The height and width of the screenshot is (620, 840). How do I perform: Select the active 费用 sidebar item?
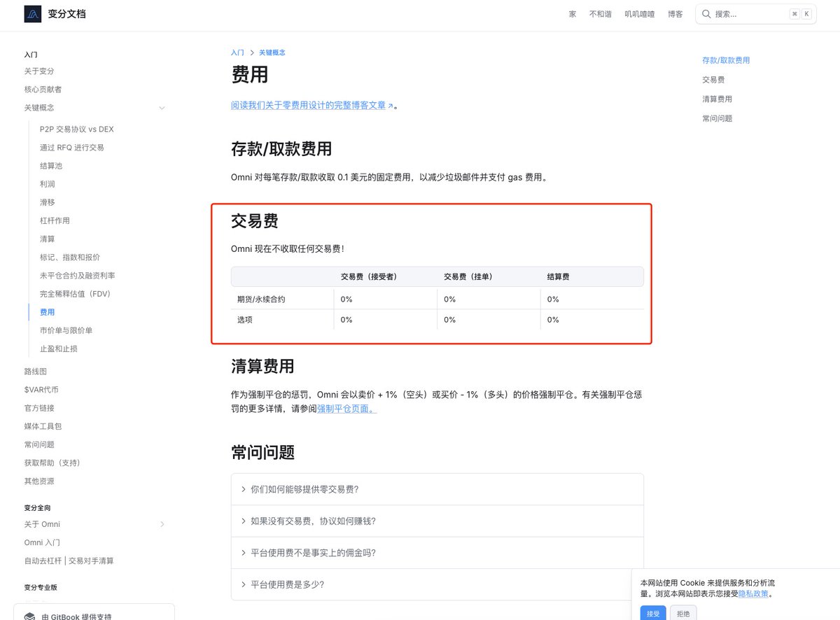(48, 312)
